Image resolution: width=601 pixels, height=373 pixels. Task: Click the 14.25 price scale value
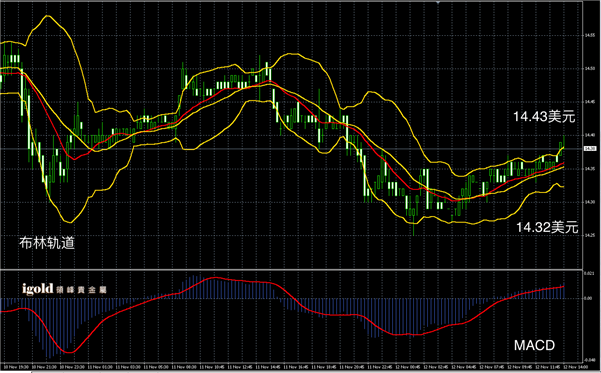coord(590,235)
